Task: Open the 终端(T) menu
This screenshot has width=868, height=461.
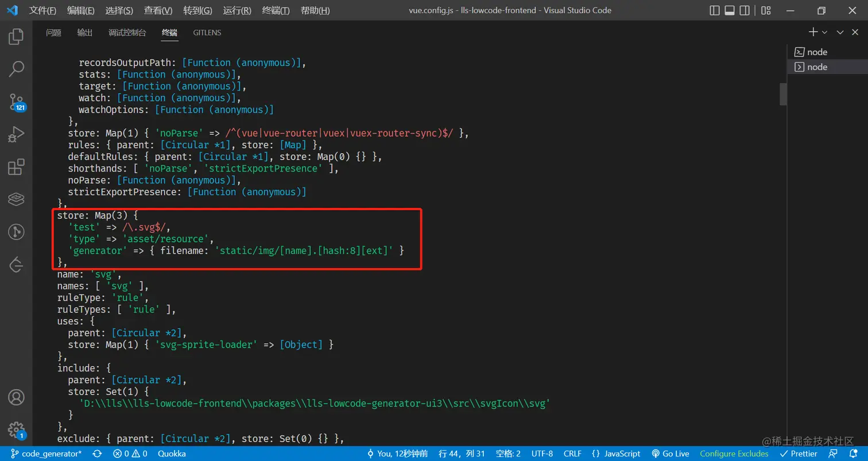Action: click(276, 10)
